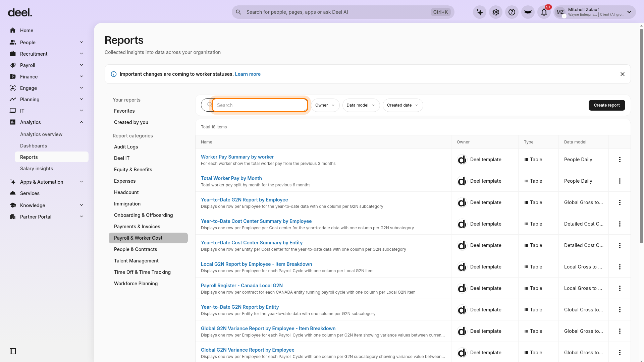Go to Analytics overview
The height and width of the screenshot is (362, 644).
pyautogui.click(x=41, y=134)
